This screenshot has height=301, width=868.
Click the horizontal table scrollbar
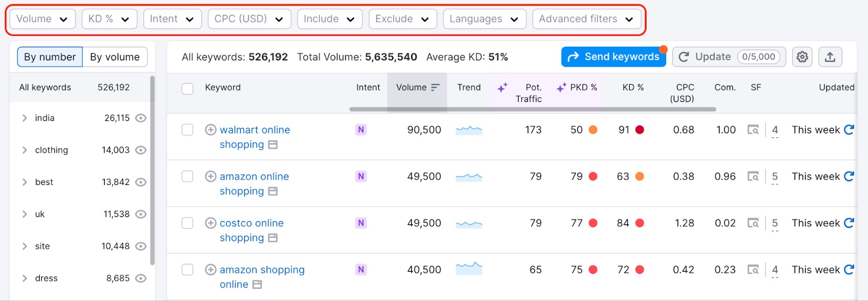tap(532, 109)
